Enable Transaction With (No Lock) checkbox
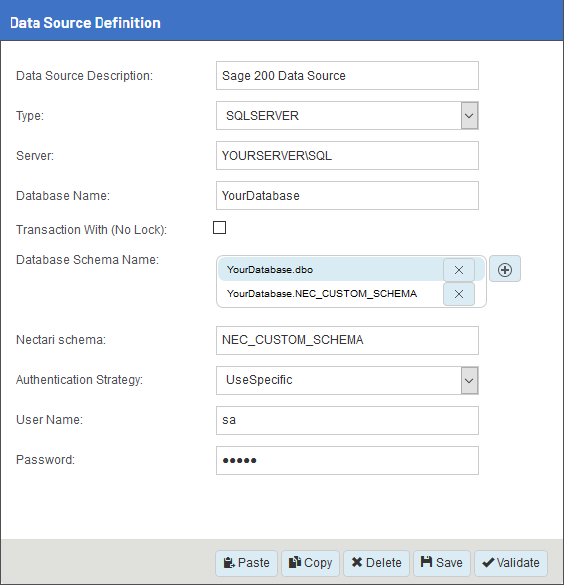Screen dimensions: 564x585 coord(219,228)
